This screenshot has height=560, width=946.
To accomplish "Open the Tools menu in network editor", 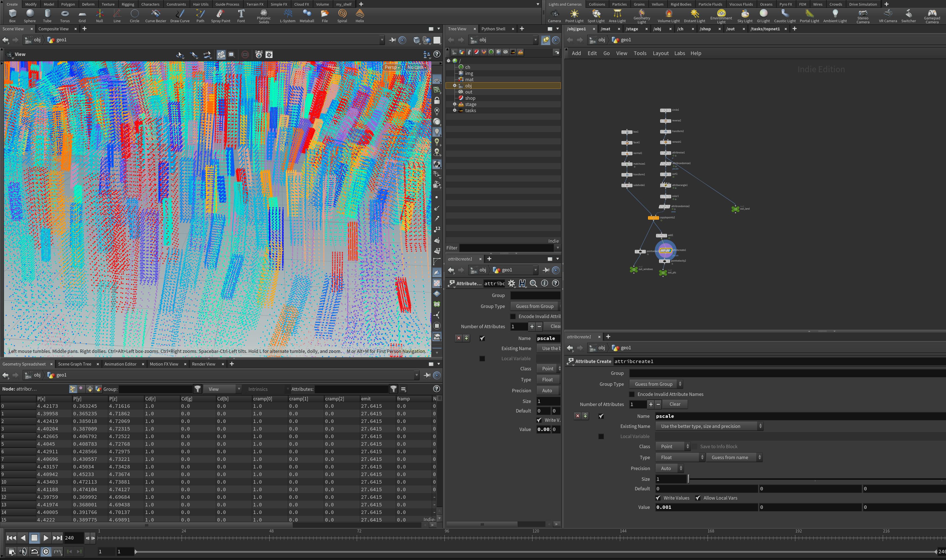I will (x=640, y=53).
